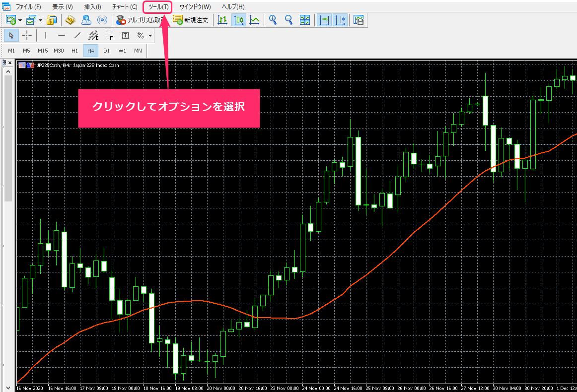The height and width of the screenshot is (392, 577).
Task: Switch chart to bar chart mode
Action: tap(222, 20)
